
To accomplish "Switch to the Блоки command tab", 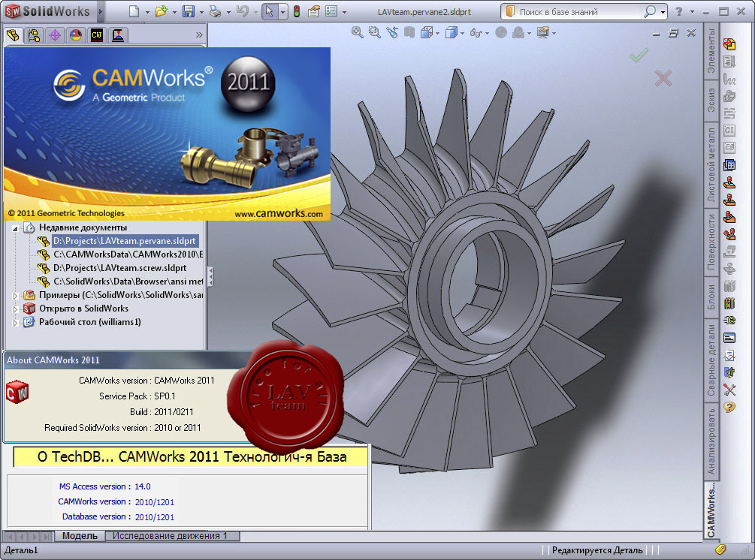I will coord(711,297).
